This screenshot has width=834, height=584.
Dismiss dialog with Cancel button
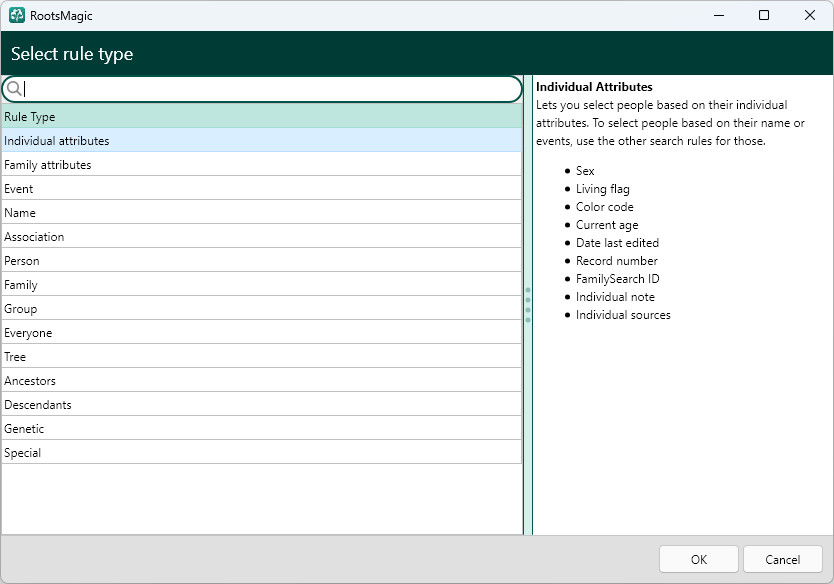pos(782,559)
